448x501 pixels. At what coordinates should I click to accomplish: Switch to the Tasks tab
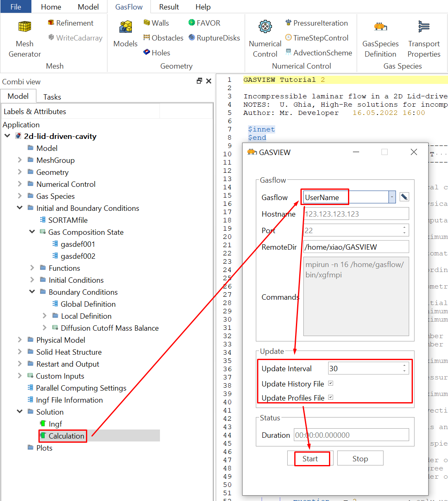click(x=52, y=97)
